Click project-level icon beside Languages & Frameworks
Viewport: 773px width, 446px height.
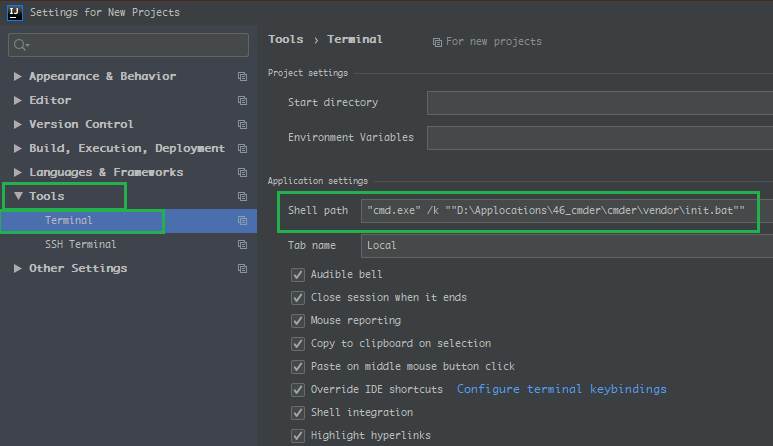tap(242, 172)
